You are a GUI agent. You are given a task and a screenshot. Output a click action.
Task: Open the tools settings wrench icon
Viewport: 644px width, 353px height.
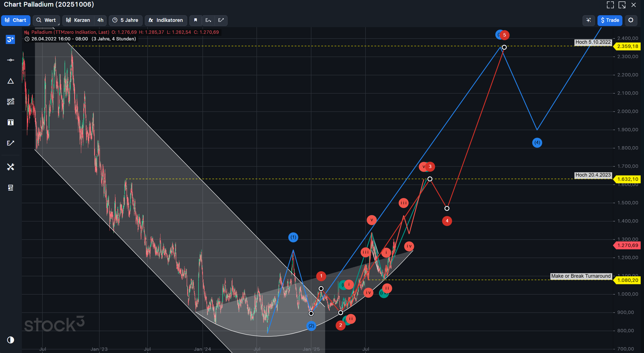11,167
